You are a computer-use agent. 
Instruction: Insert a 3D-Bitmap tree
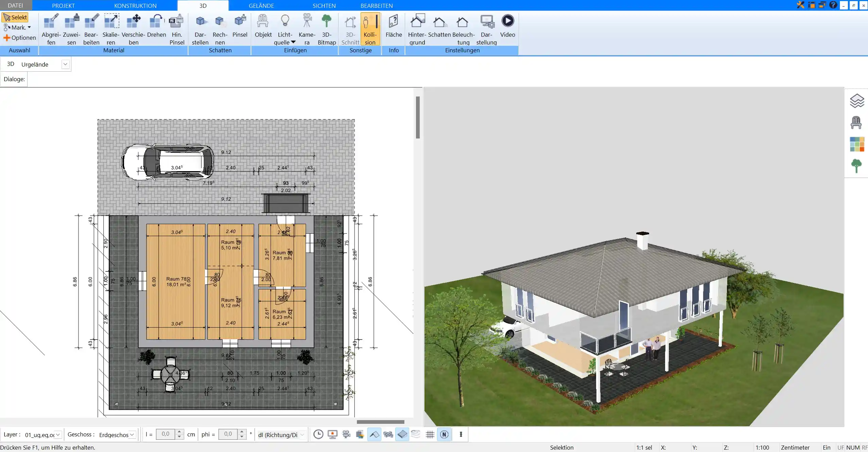coord(327,29)
